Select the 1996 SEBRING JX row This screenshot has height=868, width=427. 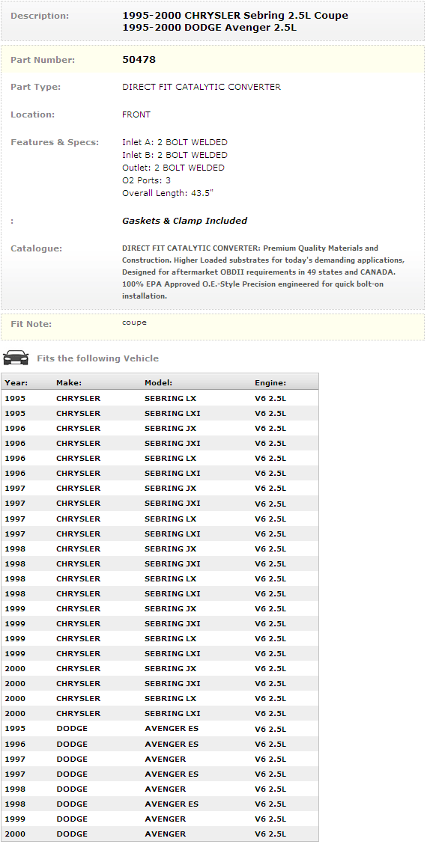(x=160, y=428)
